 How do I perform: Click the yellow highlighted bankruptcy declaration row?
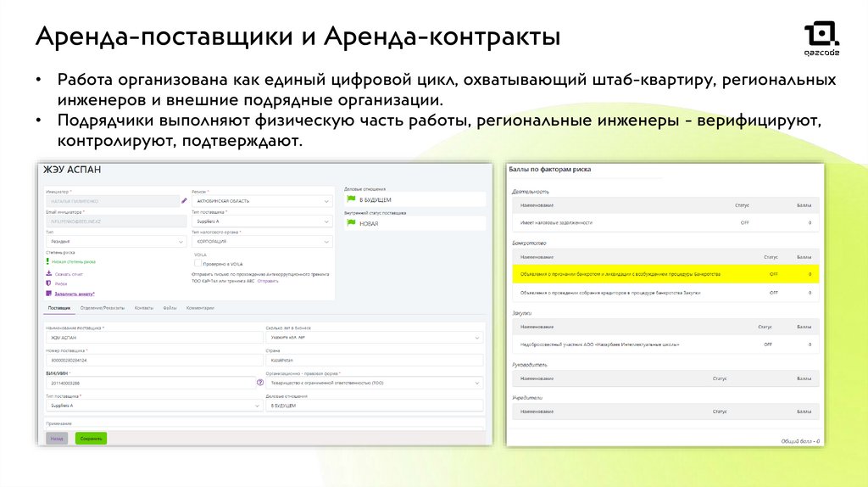coord(665,274)
